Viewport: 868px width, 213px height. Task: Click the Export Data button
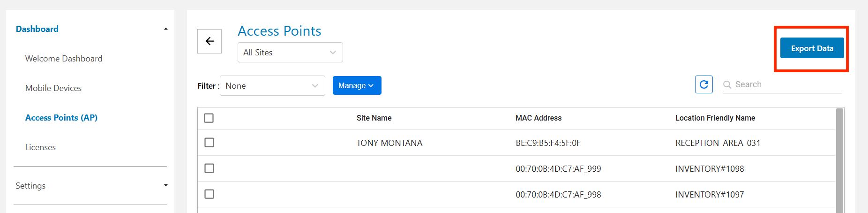pos(812,48)
